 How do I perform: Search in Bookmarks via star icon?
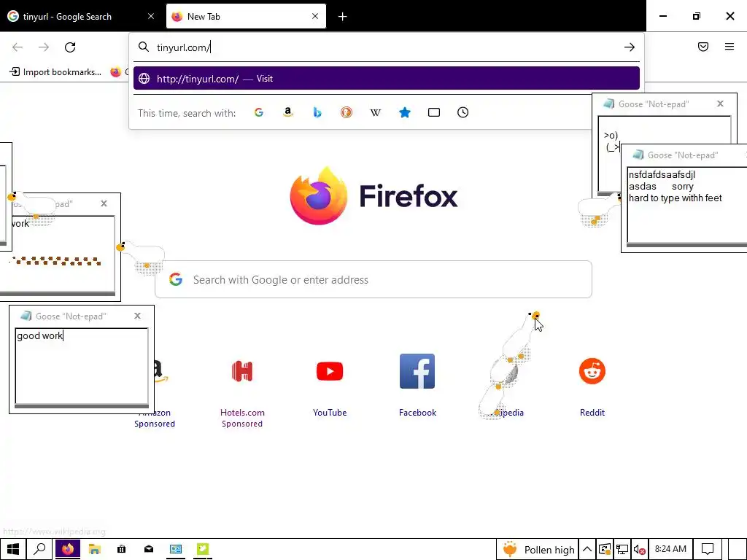[404, 112]
